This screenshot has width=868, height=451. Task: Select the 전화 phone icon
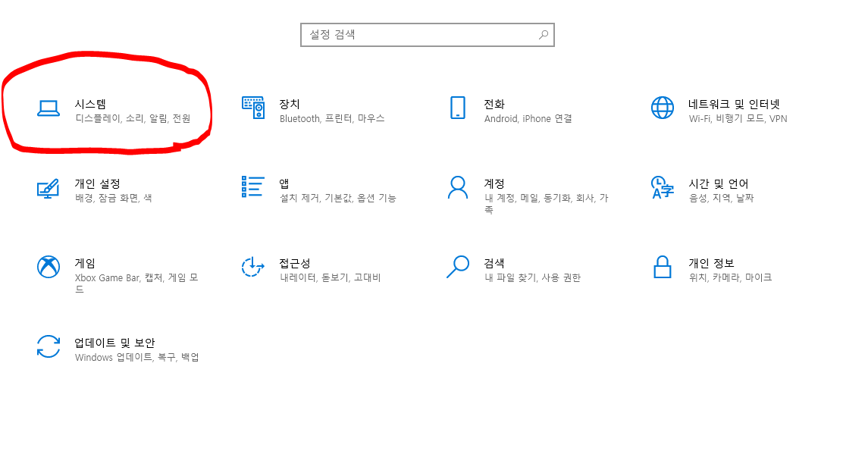click(458, 108)
